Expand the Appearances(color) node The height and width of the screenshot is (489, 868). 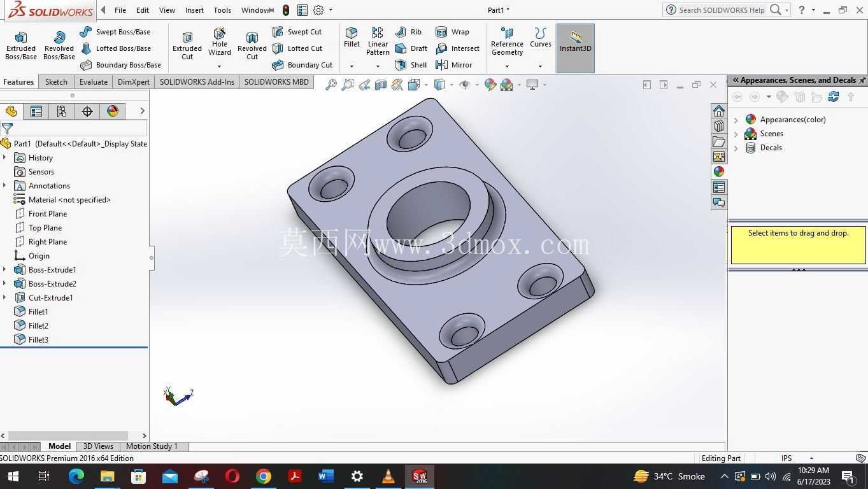point(736,120)
